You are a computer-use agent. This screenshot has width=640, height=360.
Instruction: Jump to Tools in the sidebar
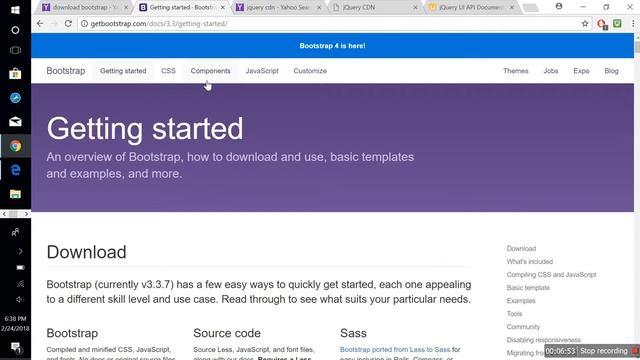[514, 314]
